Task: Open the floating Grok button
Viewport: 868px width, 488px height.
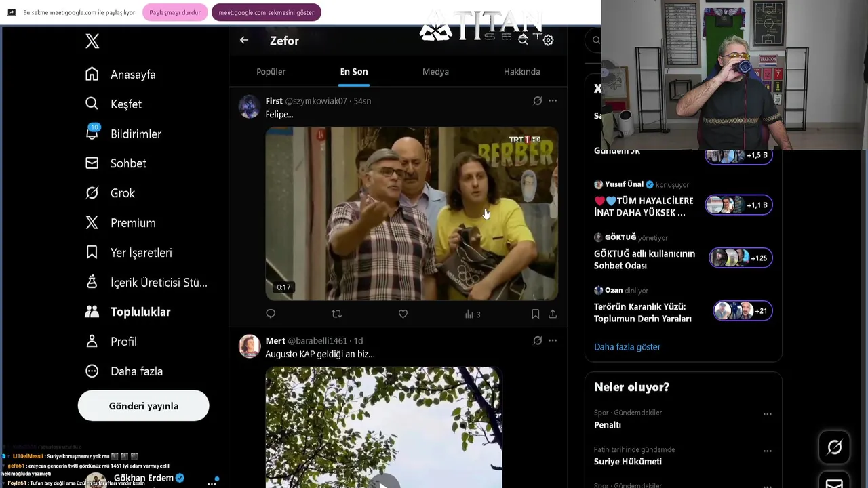Action: [x=834, y=447]
